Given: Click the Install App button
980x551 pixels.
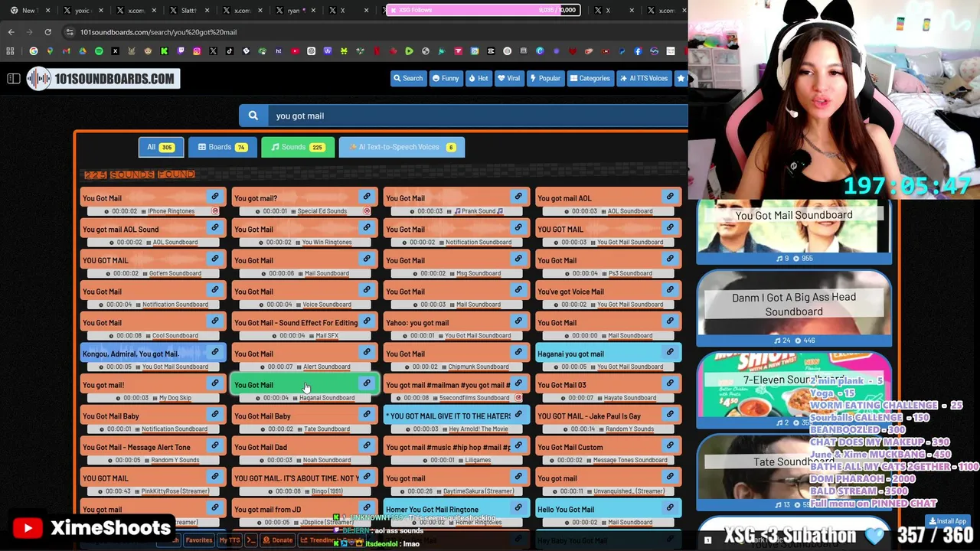Looking at the screenshot, I should tap(948, 521).
